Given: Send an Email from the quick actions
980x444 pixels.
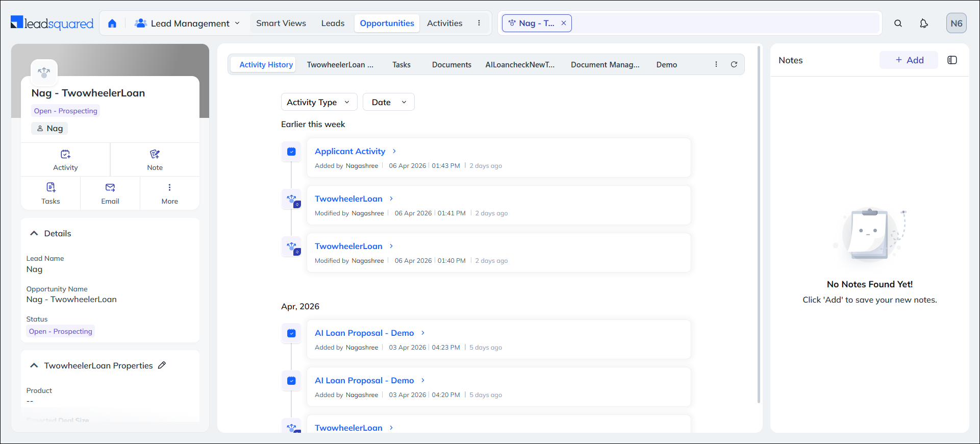Looking at the screenshot, I should [x=110, y=193].
